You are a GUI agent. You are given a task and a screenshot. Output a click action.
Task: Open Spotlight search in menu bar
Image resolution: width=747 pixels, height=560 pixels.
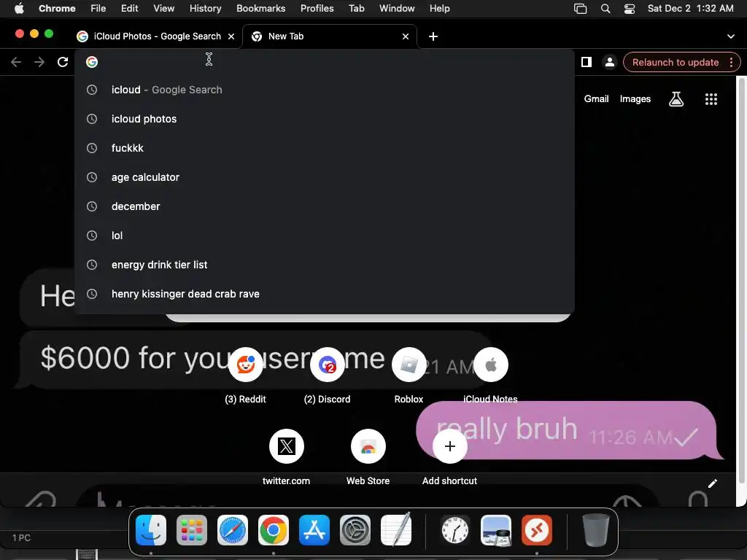(x=605, y=9)
